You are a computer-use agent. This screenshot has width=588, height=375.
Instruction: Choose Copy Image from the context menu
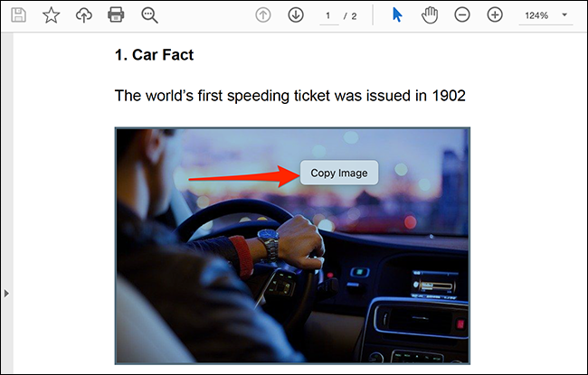pos(338,173)
